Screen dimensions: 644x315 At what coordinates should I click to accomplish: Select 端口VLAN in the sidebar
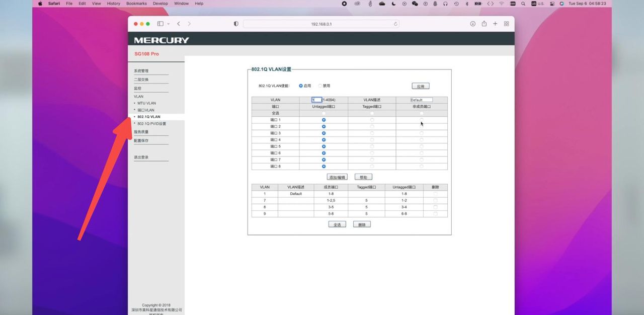coord(146,110)
